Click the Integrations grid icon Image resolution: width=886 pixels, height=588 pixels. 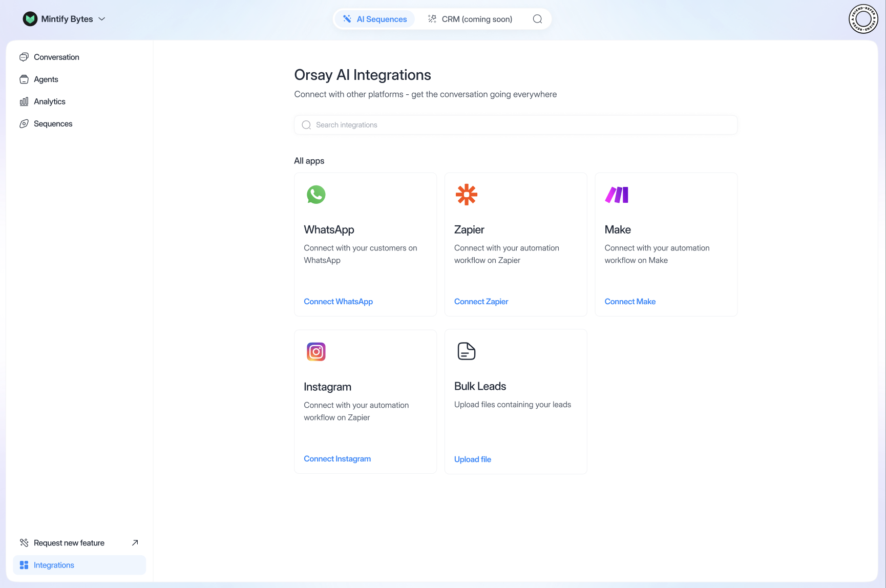[x=24, y=565]
